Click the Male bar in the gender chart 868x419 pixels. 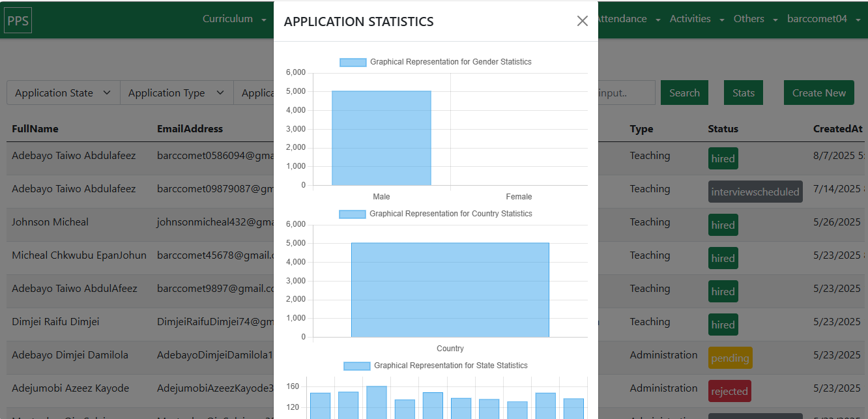(x=381, y=138)
